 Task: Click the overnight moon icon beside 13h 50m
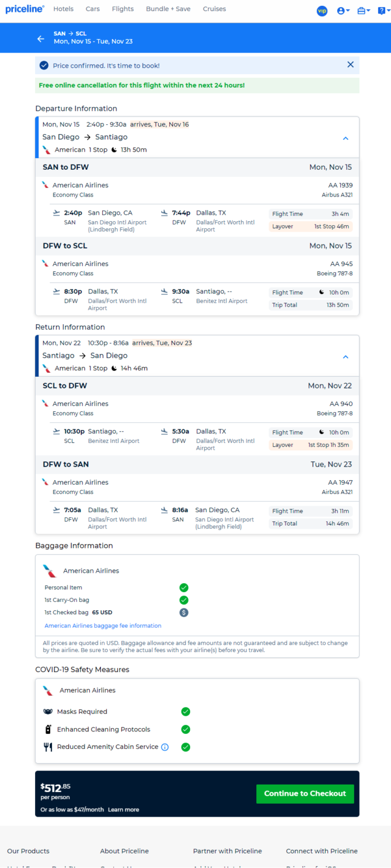(114, 150)
